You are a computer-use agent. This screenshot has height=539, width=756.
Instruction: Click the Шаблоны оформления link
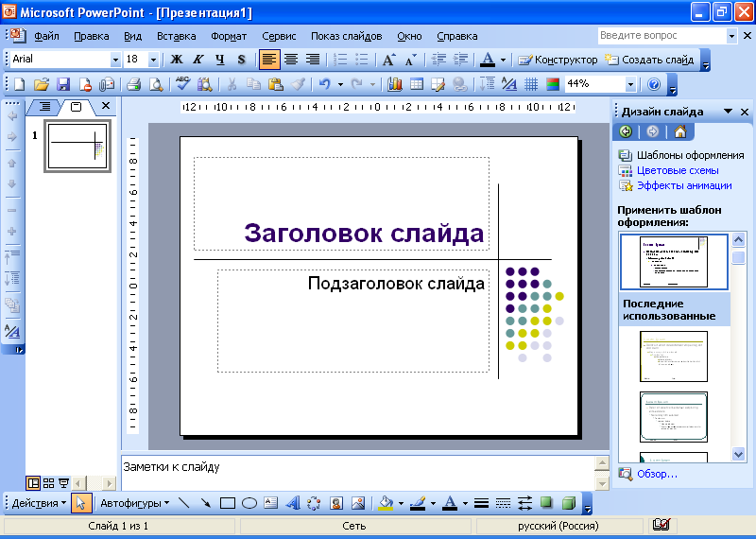click(691, 155)
